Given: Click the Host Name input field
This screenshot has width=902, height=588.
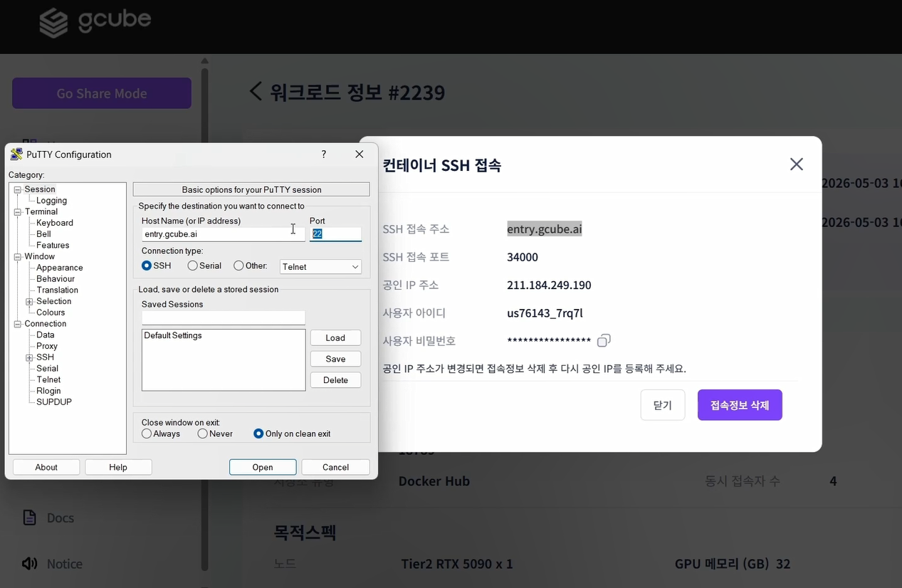Looking at the screenshot, I should click(x=224, y=234).
